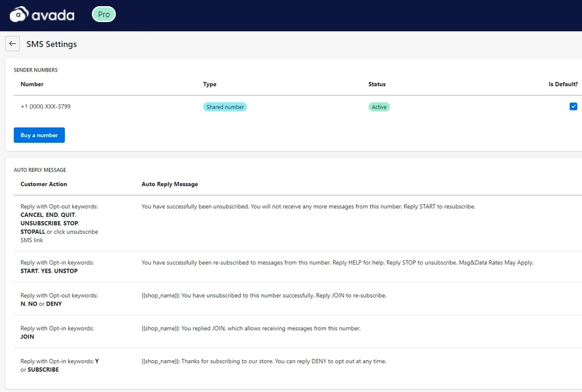Click the SENDER NUMBERS section heading
The height and width of the screenshot is (392, 582).
point(36,70)
